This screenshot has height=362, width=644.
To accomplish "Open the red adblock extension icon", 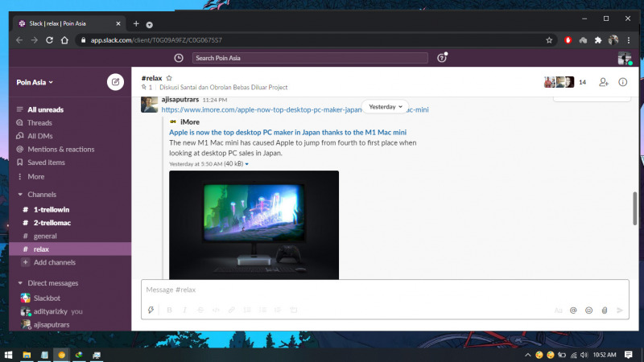I will pyautogui.click(x=568, y=40).
